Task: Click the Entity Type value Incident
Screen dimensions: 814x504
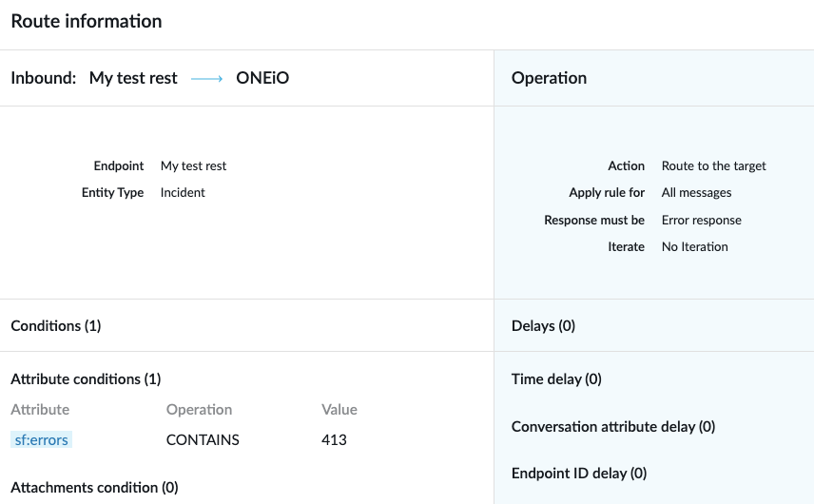Action: click(x=183, y=193)
